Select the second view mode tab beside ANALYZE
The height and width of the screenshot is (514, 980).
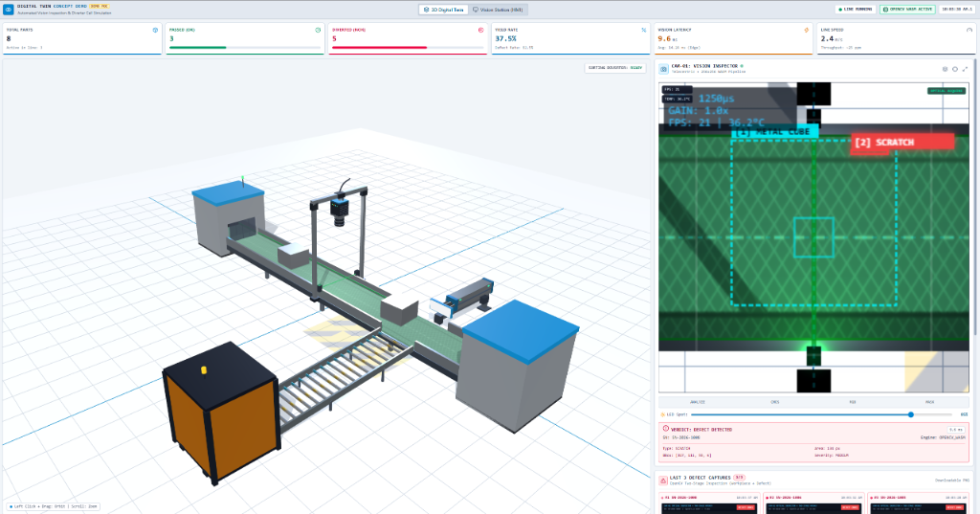coord(775,402)
